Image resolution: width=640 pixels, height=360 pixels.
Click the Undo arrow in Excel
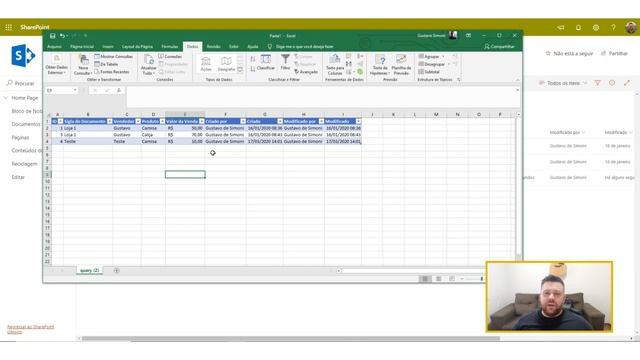62,36
